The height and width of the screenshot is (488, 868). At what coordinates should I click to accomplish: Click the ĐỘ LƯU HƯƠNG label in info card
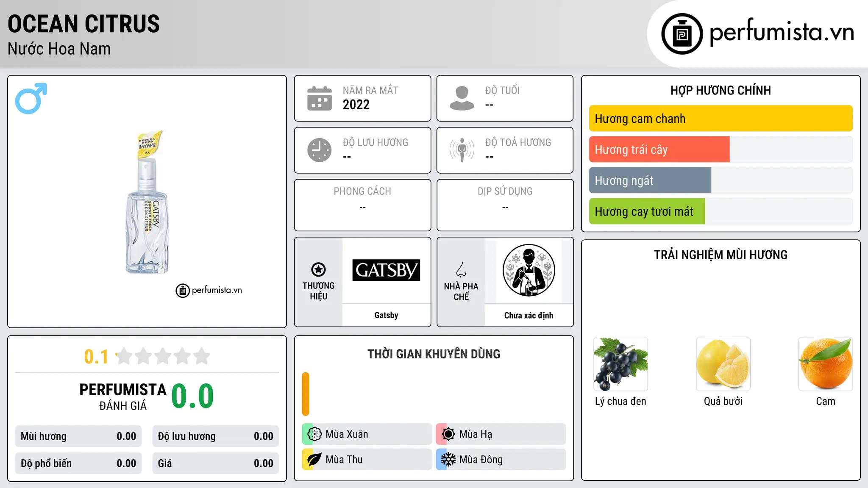(376, 142)
